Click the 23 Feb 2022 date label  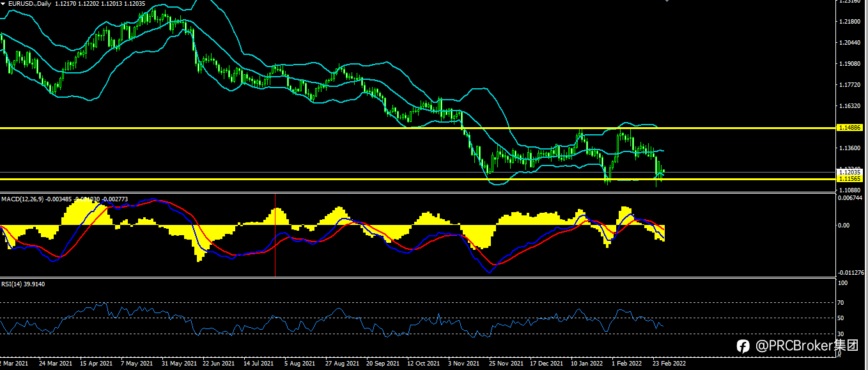click(x=669, y=364)
